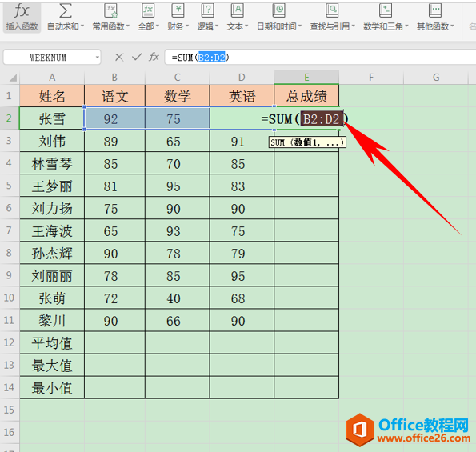Expand the 全部 dropdown label
476x452 pixels.
click(x=149, y=26)
